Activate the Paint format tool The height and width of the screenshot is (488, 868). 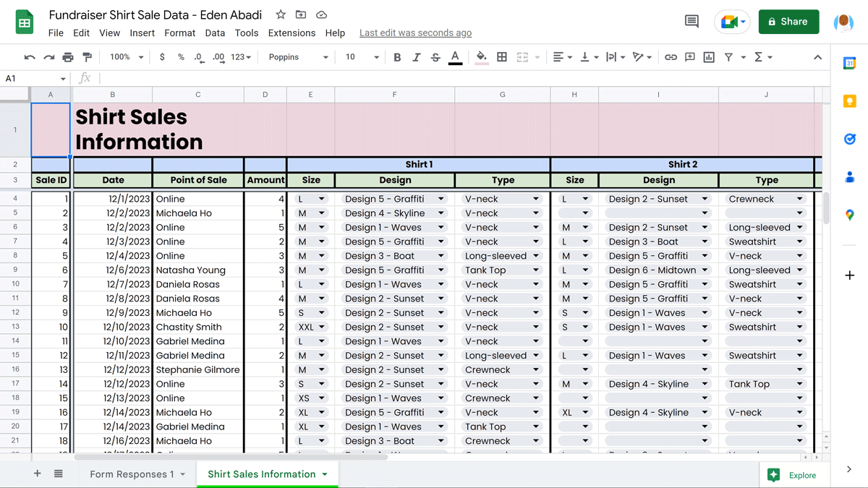tap(86, 56)
